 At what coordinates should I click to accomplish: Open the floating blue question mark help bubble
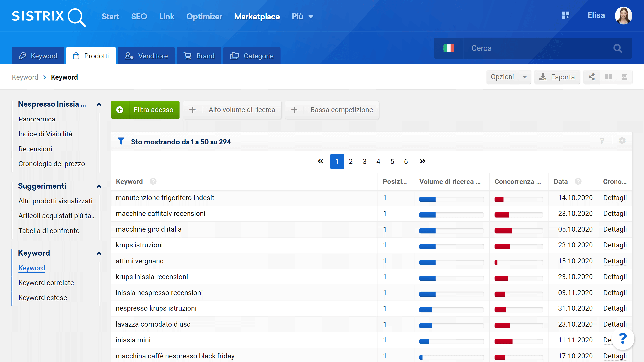(x=623, y=339)
